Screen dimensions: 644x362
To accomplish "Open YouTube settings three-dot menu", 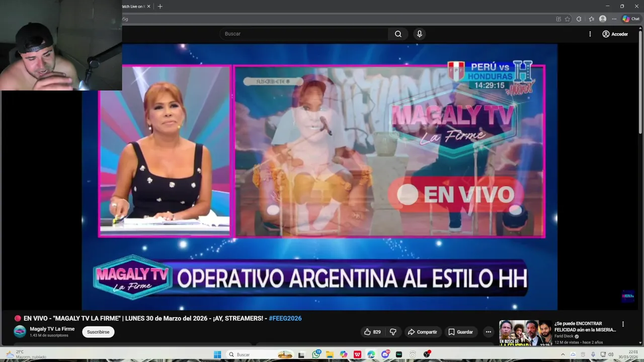I will (x=590, y=34).
